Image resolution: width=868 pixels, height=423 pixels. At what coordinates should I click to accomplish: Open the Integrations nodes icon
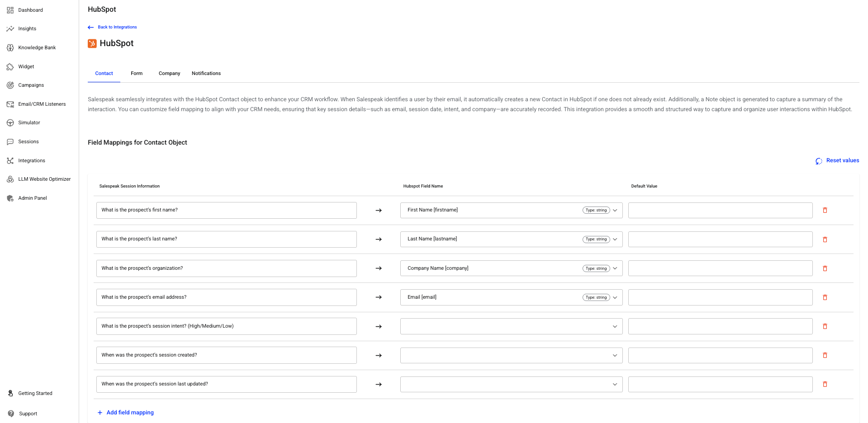[10, 160]
